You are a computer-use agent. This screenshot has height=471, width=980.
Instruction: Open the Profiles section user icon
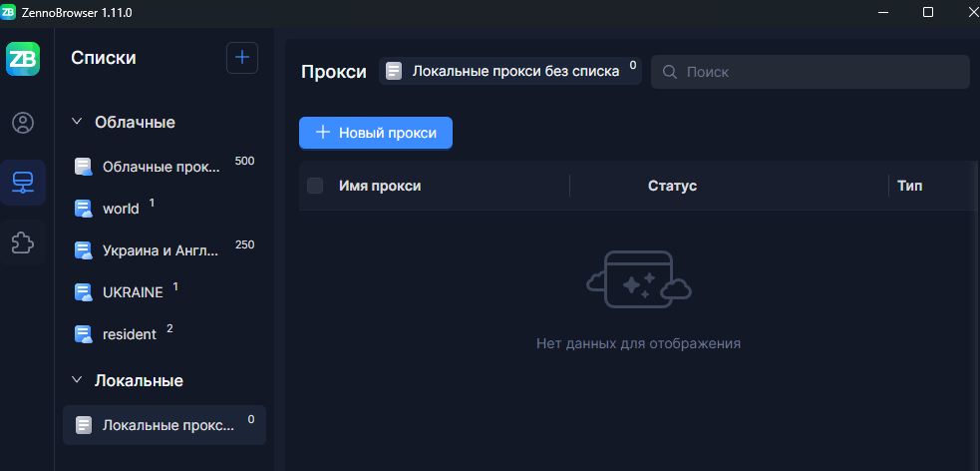(x=23, y=123)
